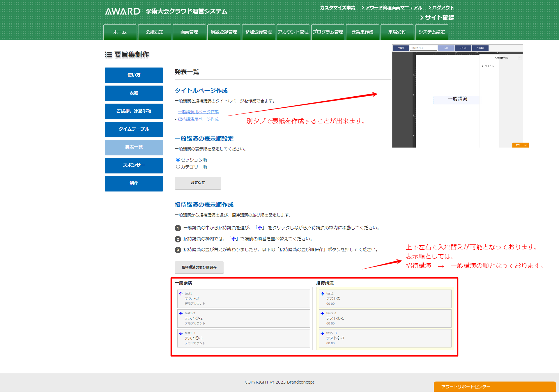Click move handle icon for test1-3 item
559x392 pixels.
(181, 333)
